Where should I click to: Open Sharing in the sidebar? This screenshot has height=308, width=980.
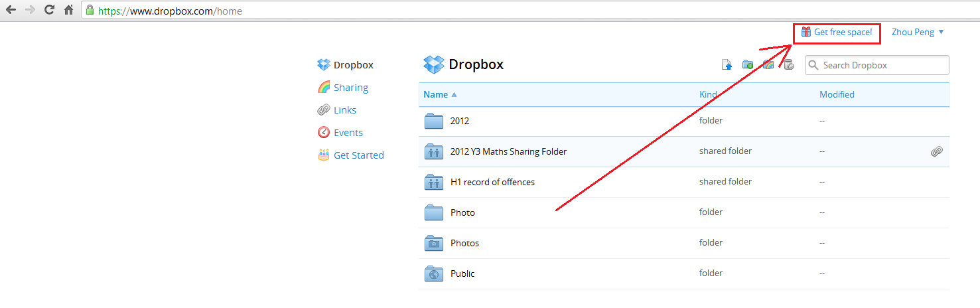(351, 88)
